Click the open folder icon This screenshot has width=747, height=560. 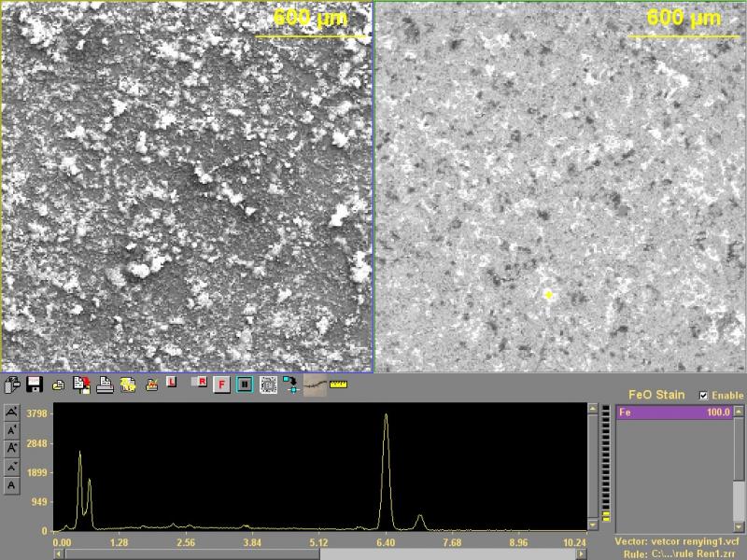pos(58,384)
